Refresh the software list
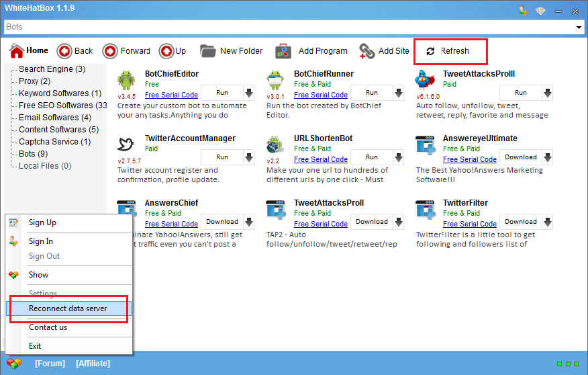This screenshot has width=588, height=375. [x=448, y=51]
